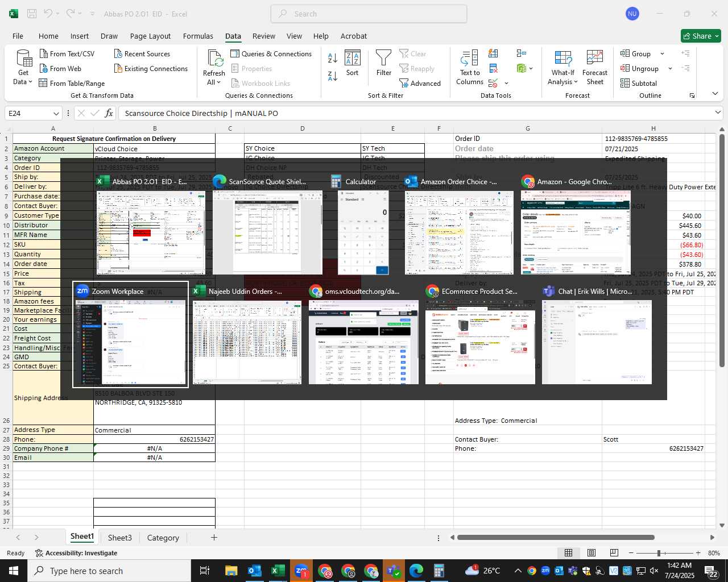Open Windows Start menu

click(x=14, y=571)
